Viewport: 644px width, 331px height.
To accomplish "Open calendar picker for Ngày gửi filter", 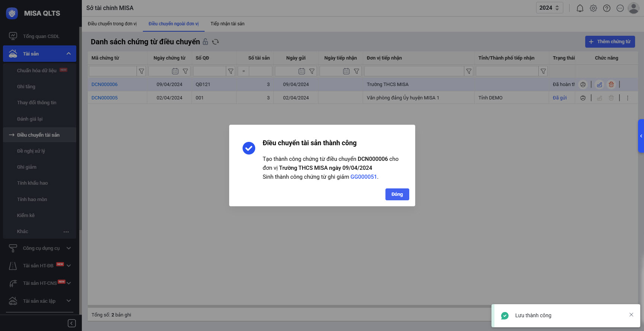I will pos(302,71).
